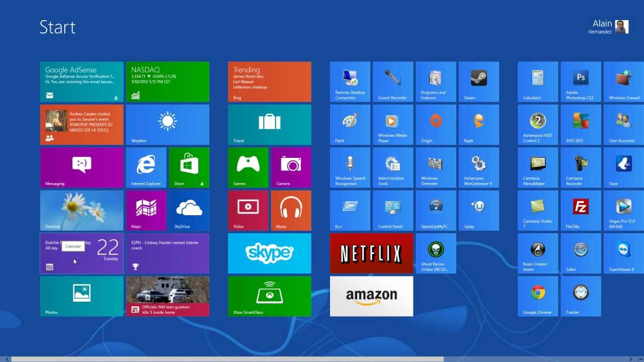Open the Remote Desktop Connection tile
644x362 pixels.
pos(350,82)
